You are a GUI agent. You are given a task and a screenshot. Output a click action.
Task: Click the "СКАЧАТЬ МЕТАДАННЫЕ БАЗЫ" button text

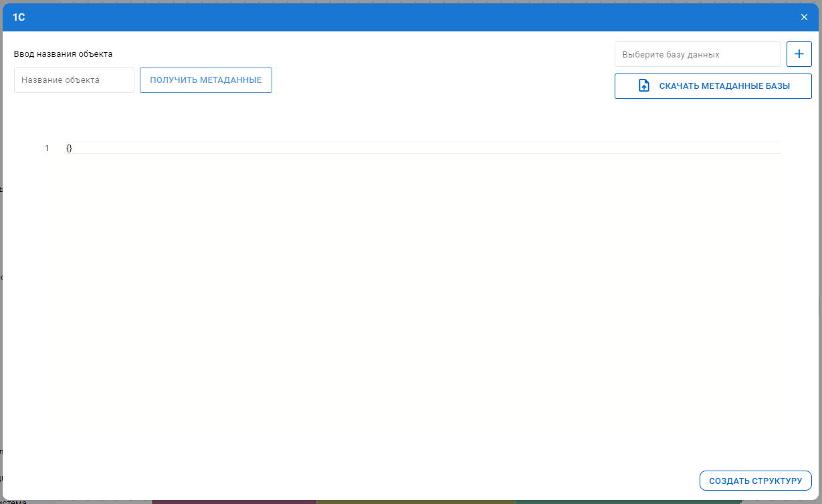tap(724, 86)
